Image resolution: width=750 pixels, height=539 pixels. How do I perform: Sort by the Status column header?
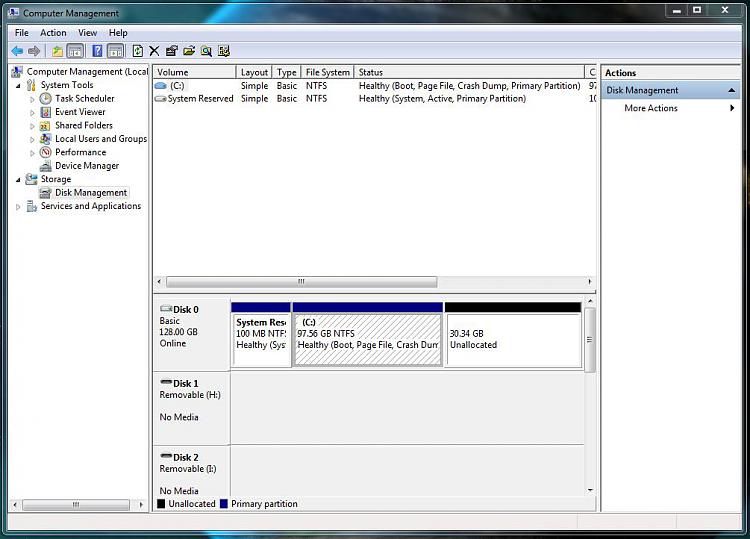[x=469, y=72]
